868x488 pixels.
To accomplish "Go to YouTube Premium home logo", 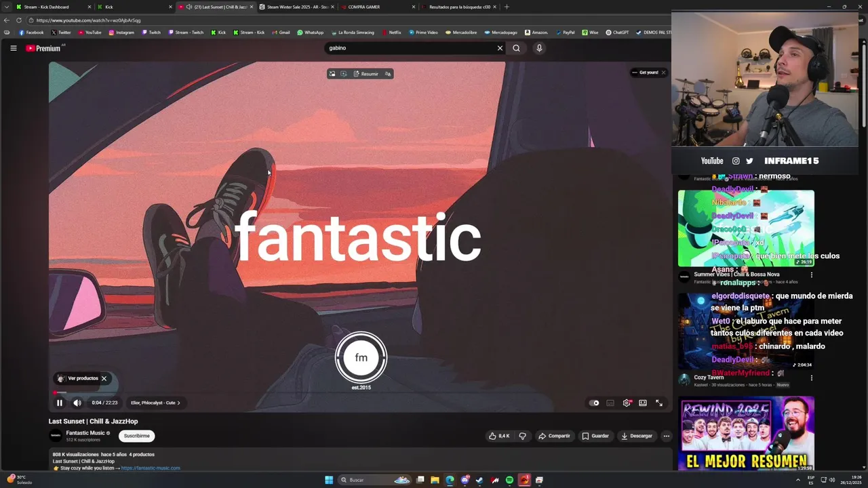I will 43,48.
